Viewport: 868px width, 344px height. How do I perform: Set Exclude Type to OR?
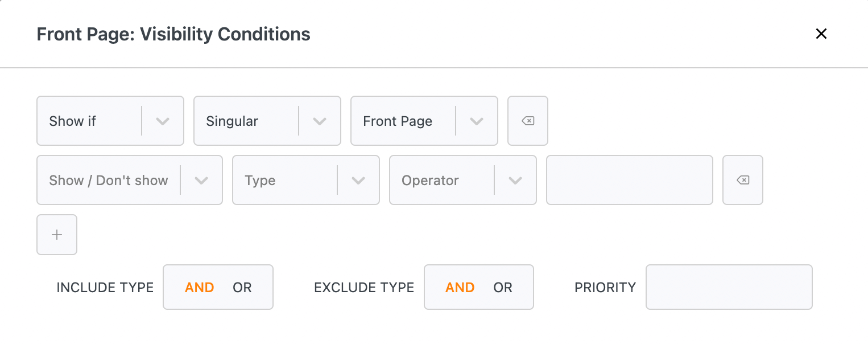[x=503, y=288]
